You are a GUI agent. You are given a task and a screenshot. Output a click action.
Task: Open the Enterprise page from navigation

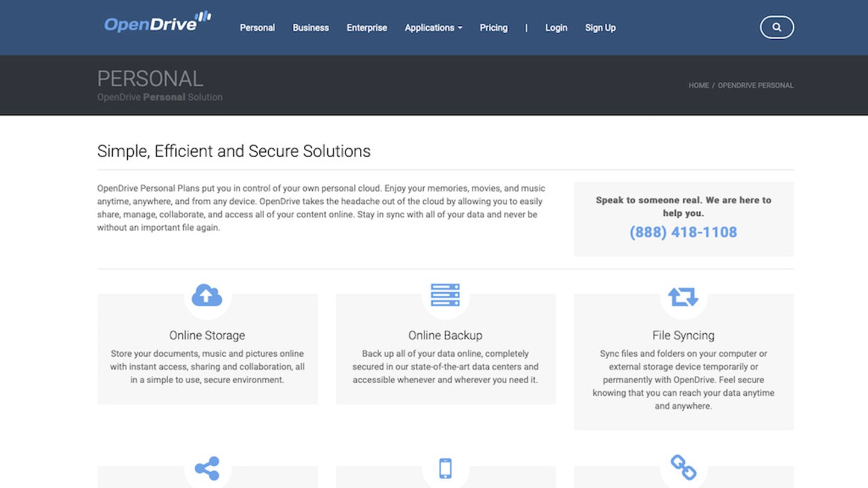click(366, 28)
